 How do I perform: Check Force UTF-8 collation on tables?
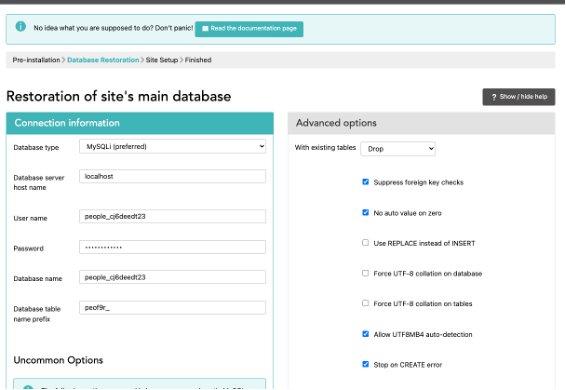(366, 303)
